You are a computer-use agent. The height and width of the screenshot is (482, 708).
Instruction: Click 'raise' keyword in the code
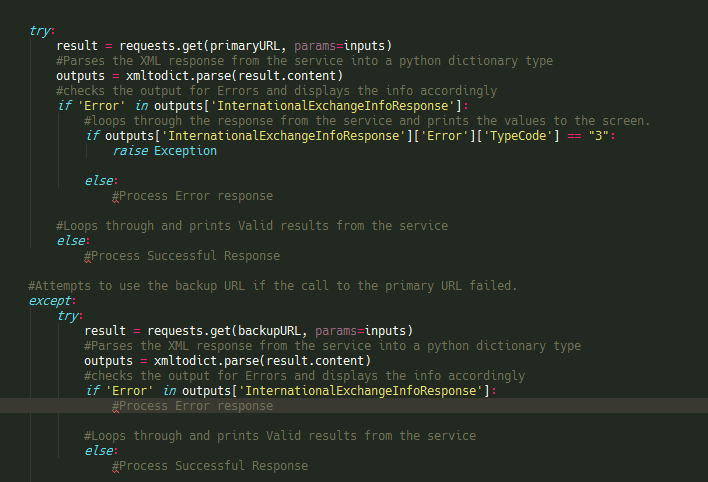[130, 151]
